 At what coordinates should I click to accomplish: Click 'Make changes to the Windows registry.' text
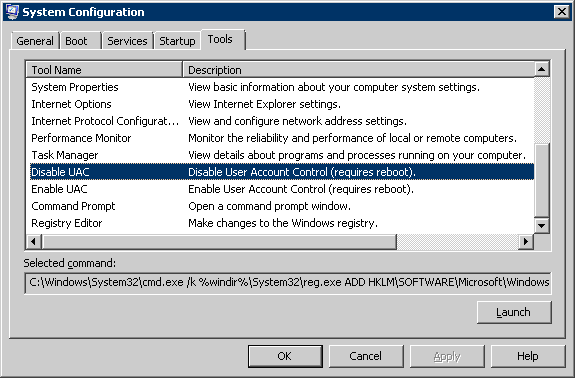(x=283, y=223)
